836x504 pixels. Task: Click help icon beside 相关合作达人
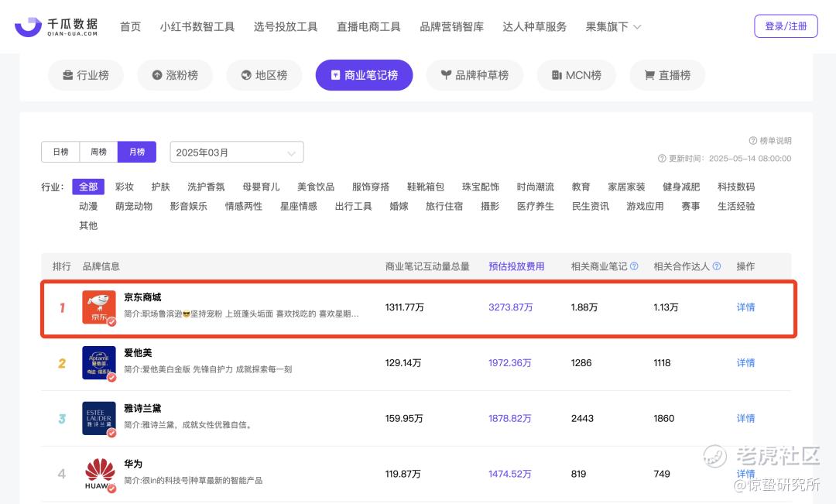(x=717, y=266)
